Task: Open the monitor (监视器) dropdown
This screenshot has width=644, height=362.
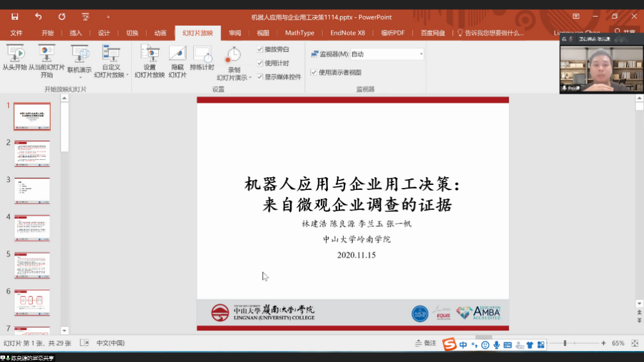Action: tap(367, 55)
